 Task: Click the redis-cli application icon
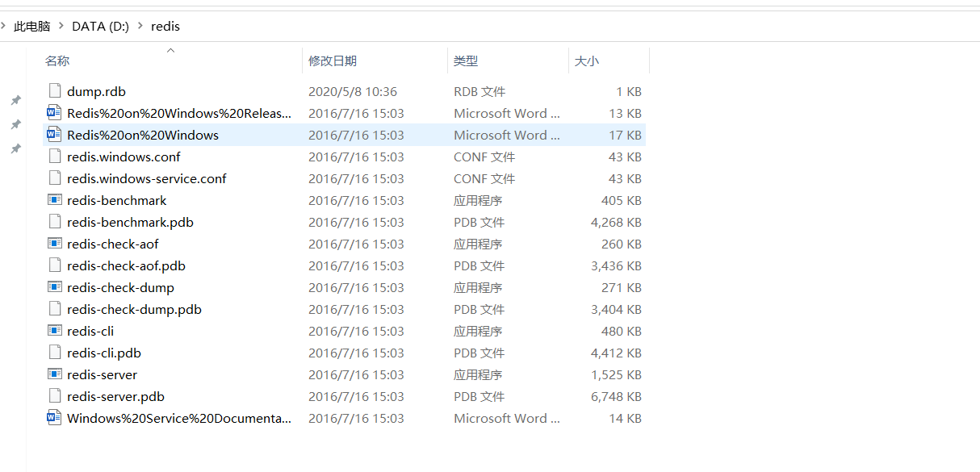coord(55,331)
